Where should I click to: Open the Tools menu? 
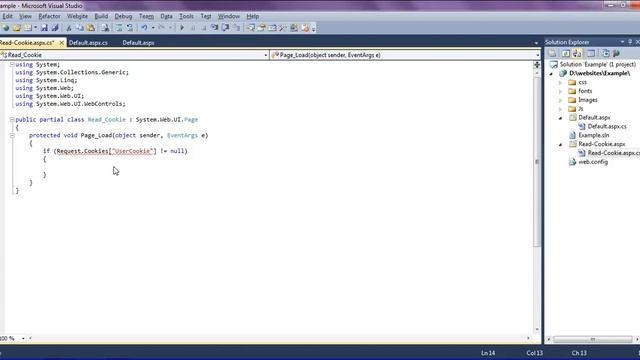click(x=186, y=16)
